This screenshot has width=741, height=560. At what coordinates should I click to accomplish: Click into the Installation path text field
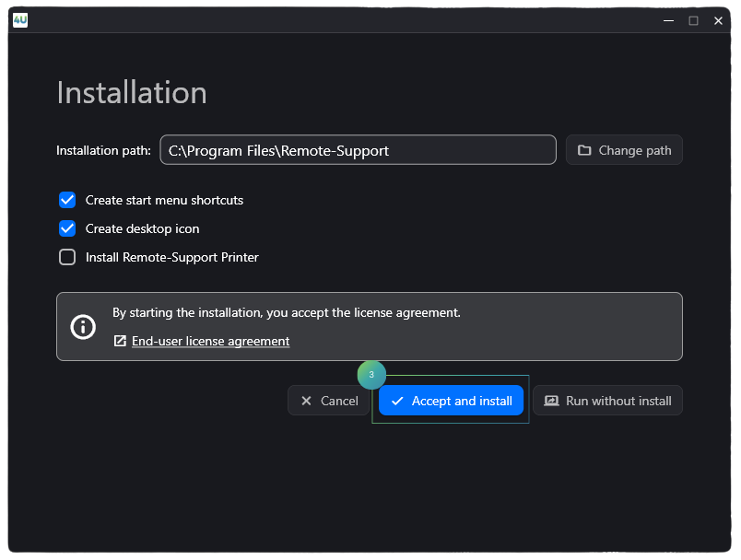[358, 150]
